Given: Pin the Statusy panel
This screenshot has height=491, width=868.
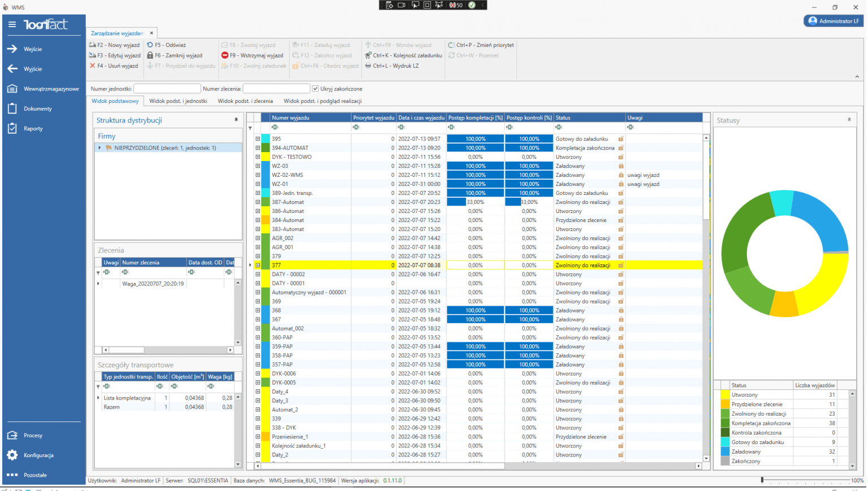Looking at the screenshot, I should click(x=849, y=120).
